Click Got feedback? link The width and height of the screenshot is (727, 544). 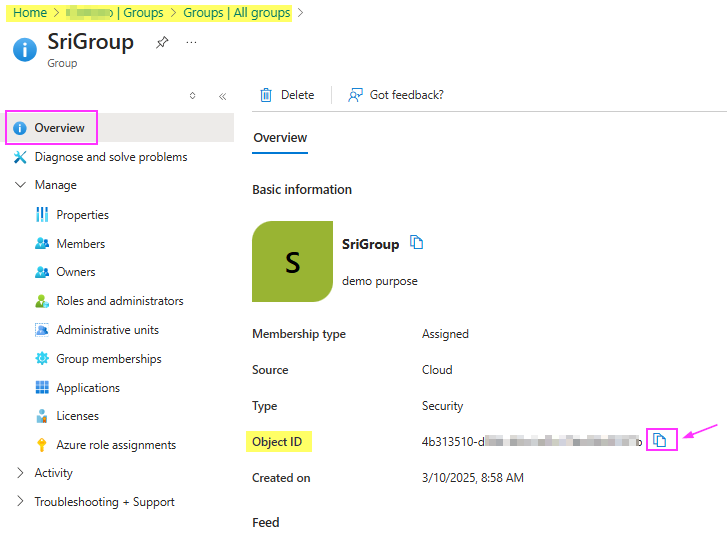point(407,95)
